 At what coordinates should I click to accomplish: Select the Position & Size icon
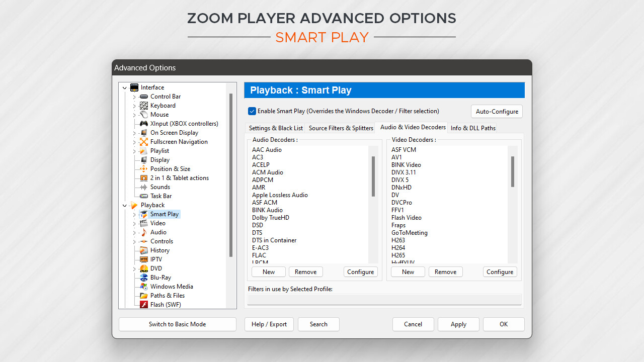click(144, 168)
